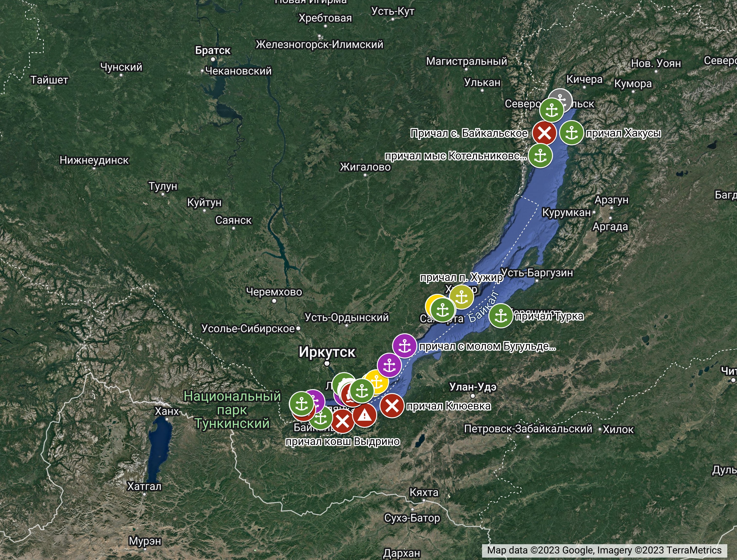The width and height of the screenshot is (737, 560).
Task: Click the причал п. Хужир label
Action: (461, 278)
